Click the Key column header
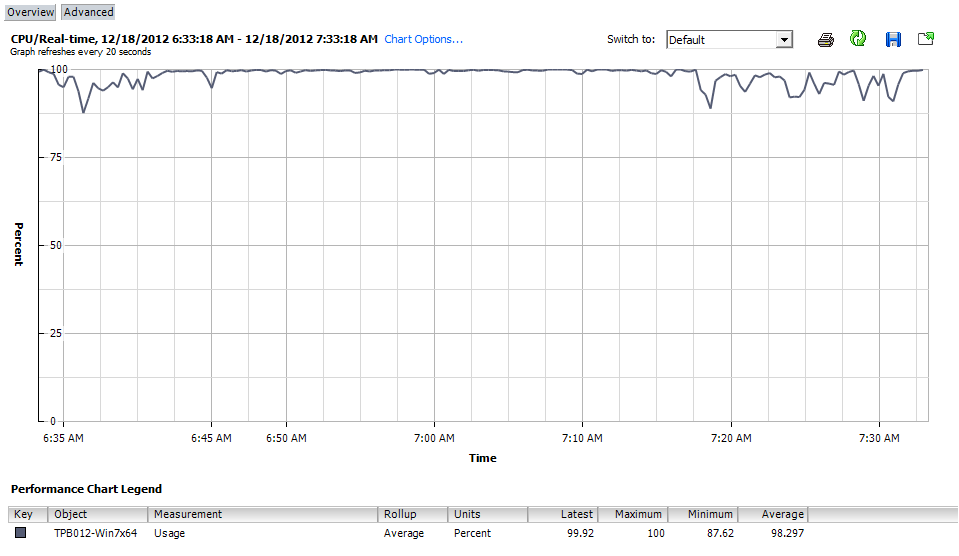Image resolution: width=959 pixels, height=556 pixels. pyautogui.click(x=28, y=514)
